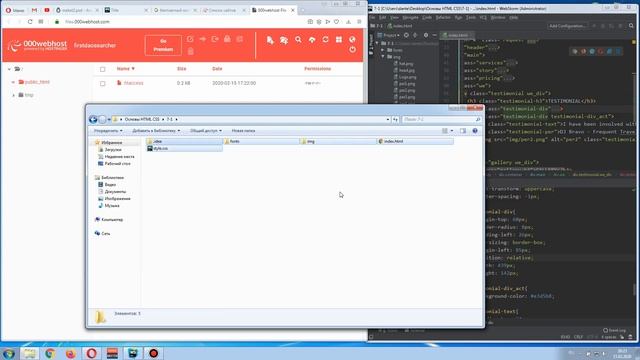Click the Explorer search field
Image resolution: width=640 pixels, height=360 pixels.
441,119
